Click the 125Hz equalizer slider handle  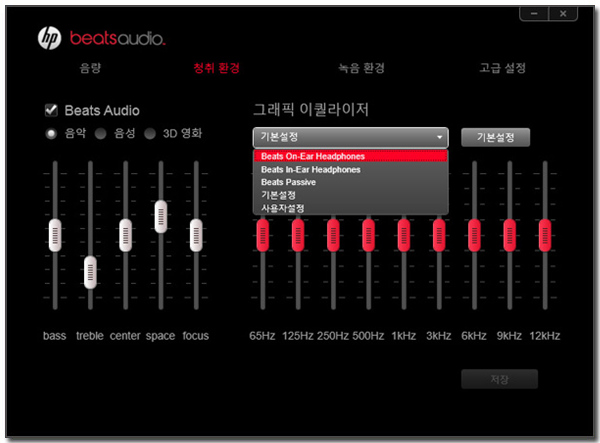pos(298,235)
